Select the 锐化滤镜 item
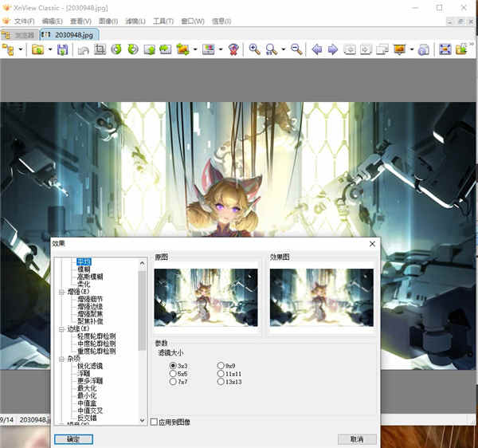This screenshot has height=448, width=478. pos(90,366)
